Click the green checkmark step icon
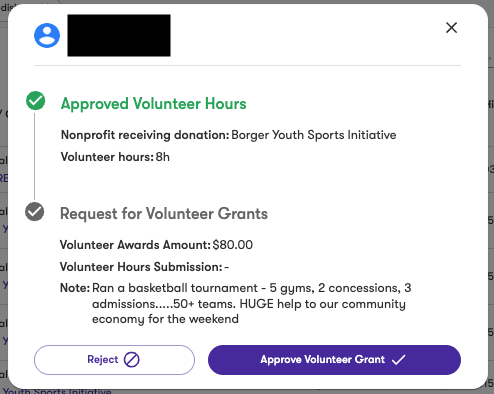This screenshot has width=494, height=394. 36,100
